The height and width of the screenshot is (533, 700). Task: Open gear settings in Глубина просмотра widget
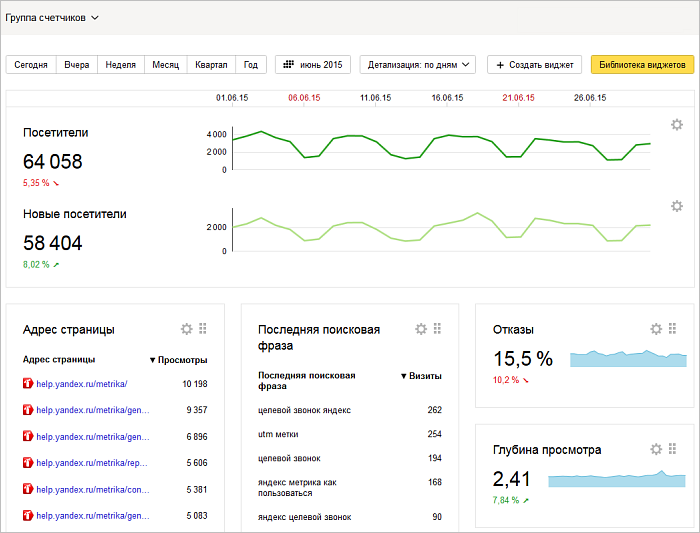pyautogui.click(x=656, y=449)
